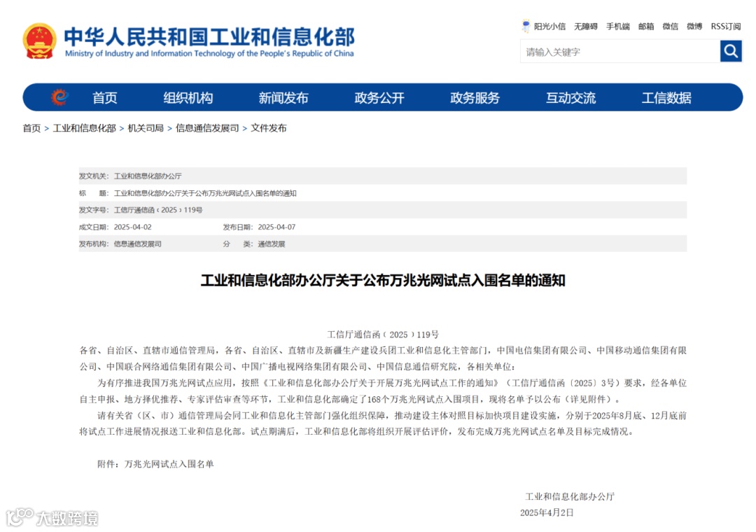Click the 首页 breadcrumb link
The height and width of the screenshot is (532, 756).
coord(31,128)
